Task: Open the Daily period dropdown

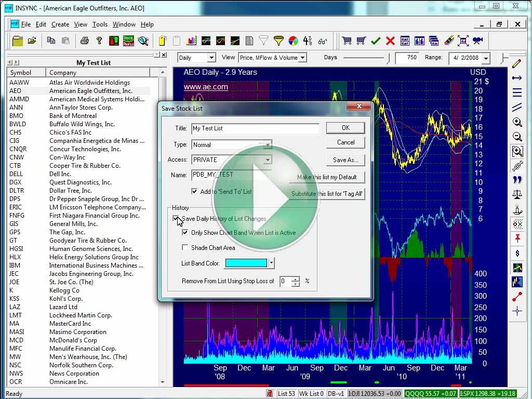Action: (x=211, y=58)
